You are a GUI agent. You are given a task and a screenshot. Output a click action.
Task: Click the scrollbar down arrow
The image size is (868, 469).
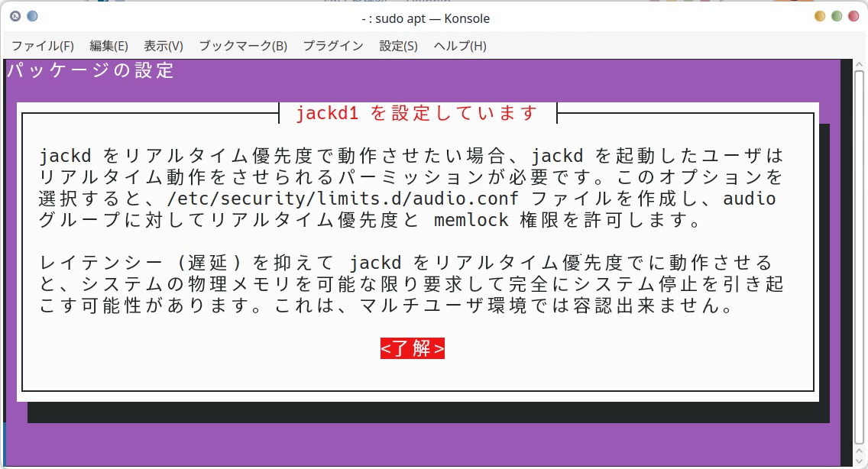[x=859, y=461]
